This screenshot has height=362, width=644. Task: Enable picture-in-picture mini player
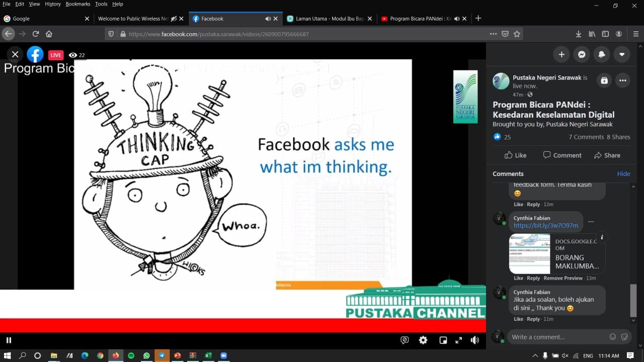coord(443,340)
